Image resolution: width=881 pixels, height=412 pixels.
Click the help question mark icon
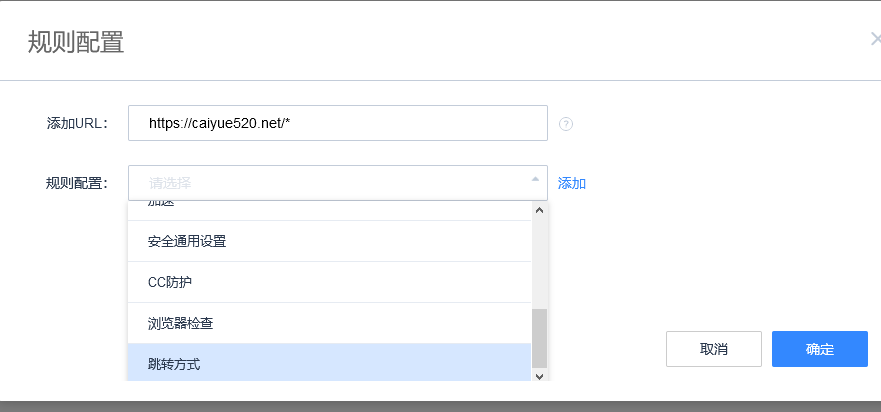coord(566,124)
